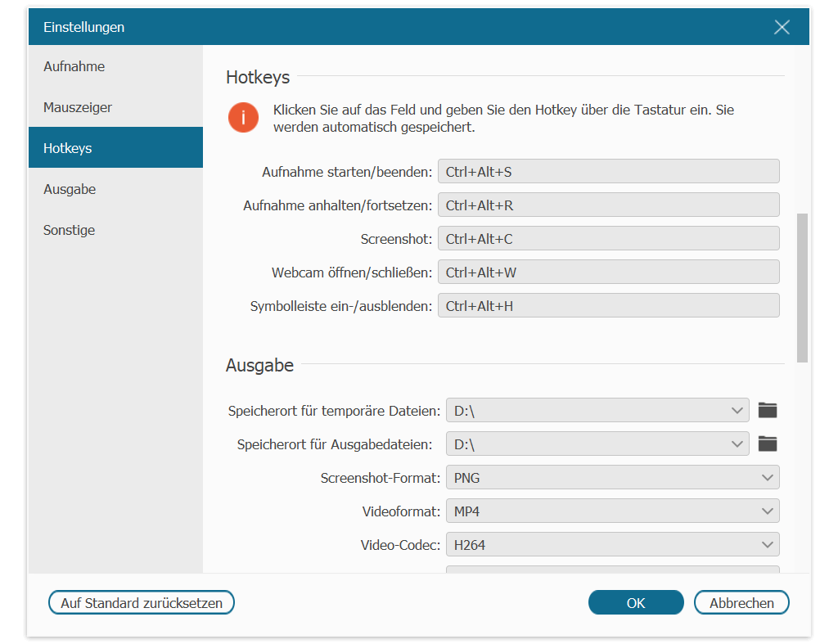Click the vertical scrollbar thumb
This screenshot has width=838, height=644.
click(x=802, y=288)
